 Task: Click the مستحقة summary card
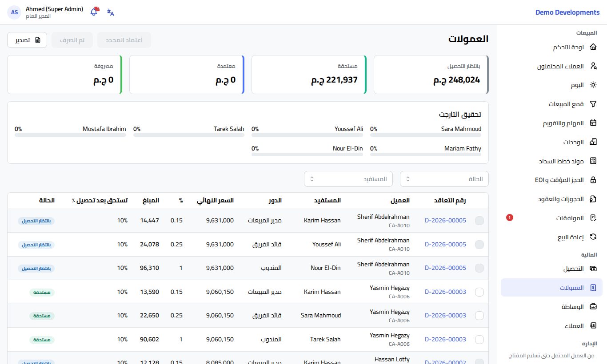309,75
